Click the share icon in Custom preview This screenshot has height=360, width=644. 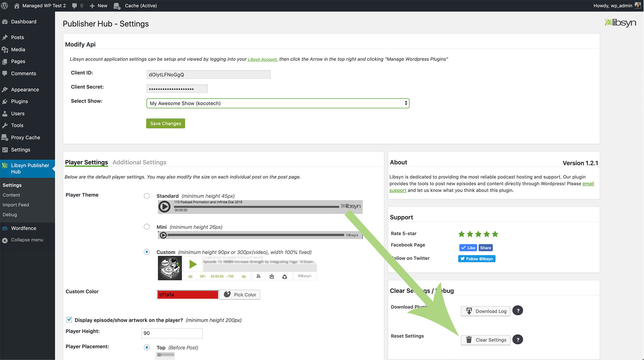285,276
